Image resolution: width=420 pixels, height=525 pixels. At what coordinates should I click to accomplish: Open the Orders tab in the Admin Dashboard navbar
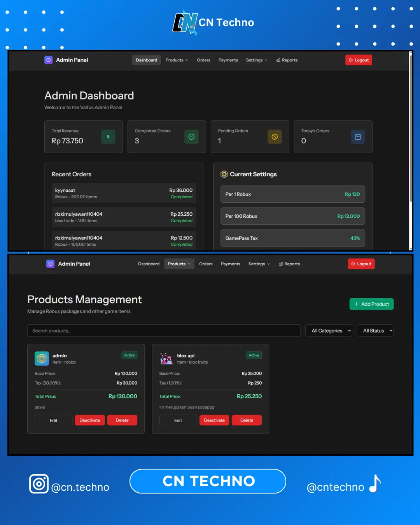203,60
